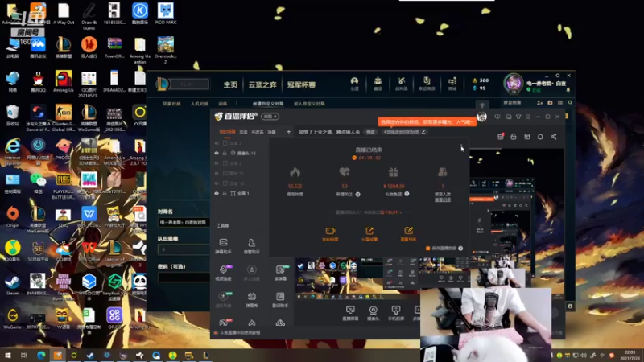Open the team size dropdown in League client
This screenshot has width=644, height=362.
184,249
